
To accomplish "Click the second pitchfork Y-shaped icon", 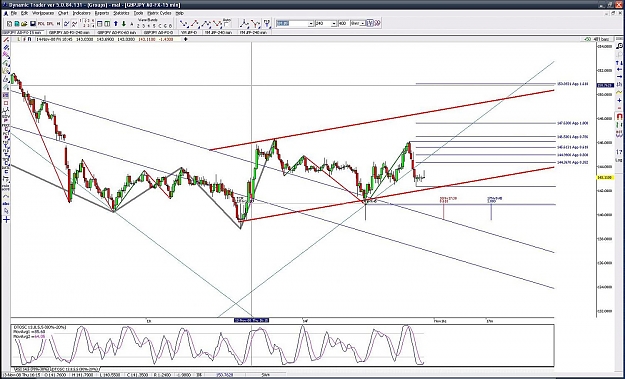I will (x=256, y=24).
